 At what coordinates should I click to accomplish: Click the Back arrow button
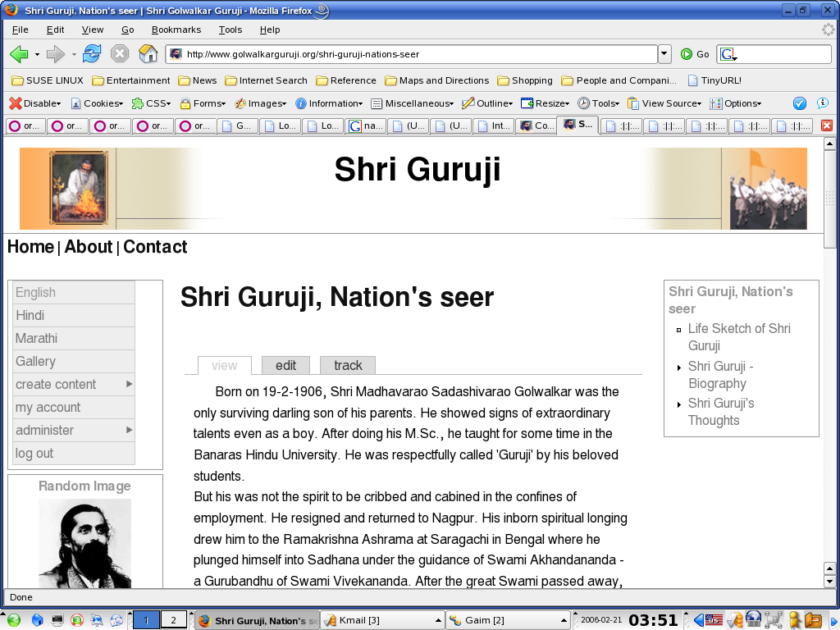pos(19,54)
